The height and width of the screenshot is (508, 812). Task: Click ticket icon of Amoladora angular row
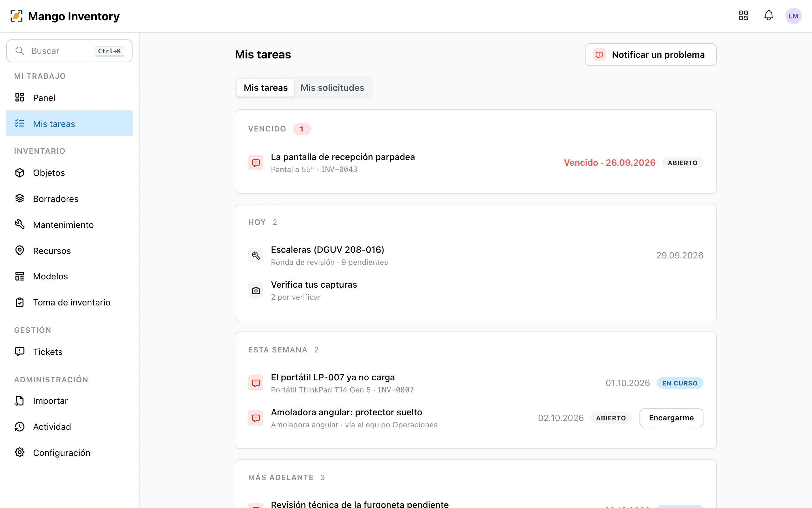(x=256, y=418)
